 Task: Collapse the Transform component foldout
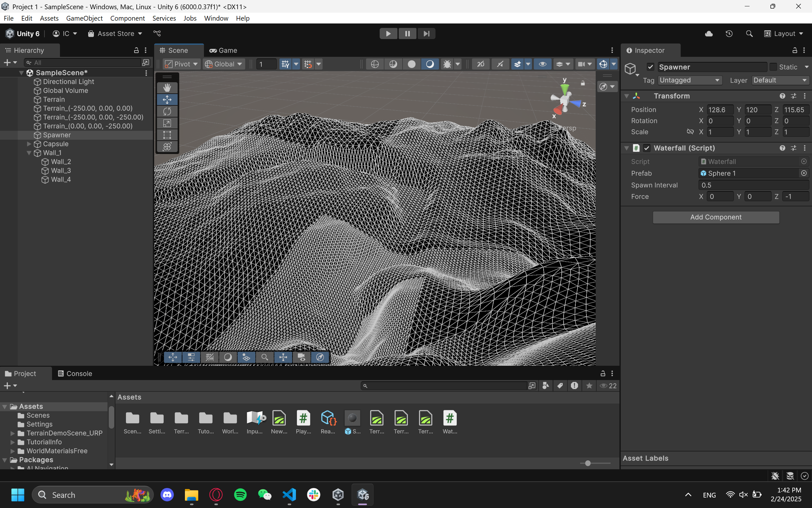[x=626, y=96]
